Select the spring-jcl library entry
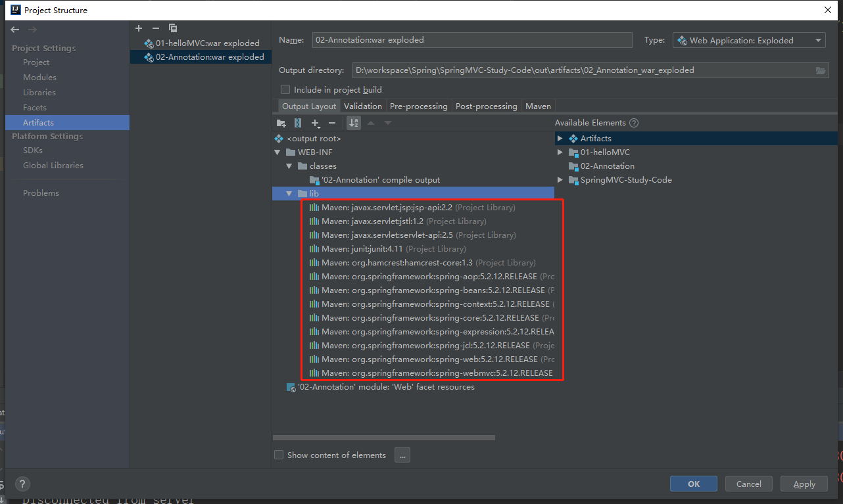 (432, 346)
